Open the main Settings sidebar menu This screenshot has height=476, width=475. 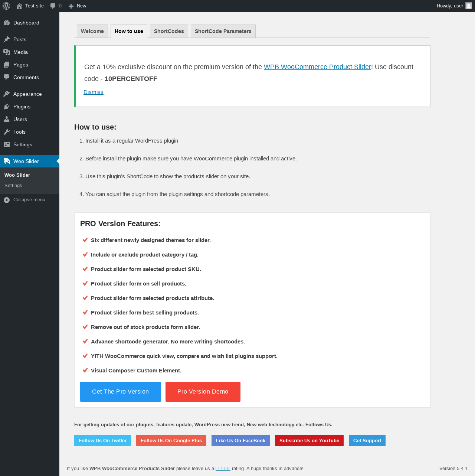point(30,144)
